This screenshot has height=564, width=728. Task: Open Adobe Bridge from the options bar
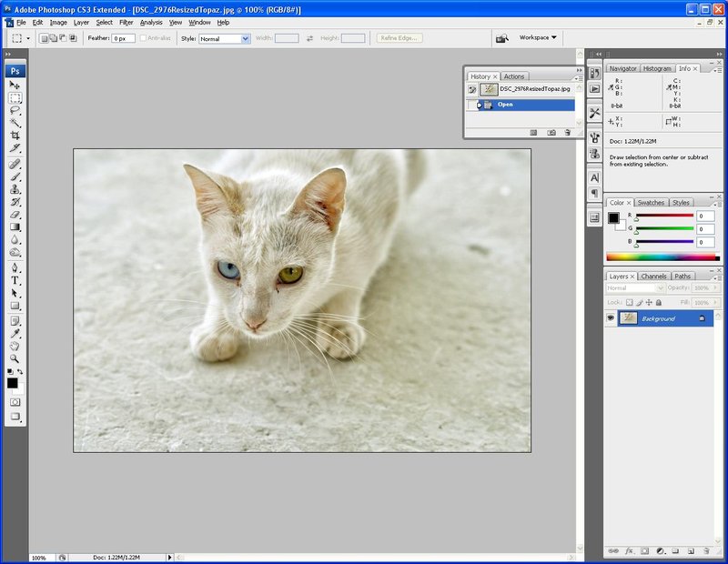coord(502,38)
